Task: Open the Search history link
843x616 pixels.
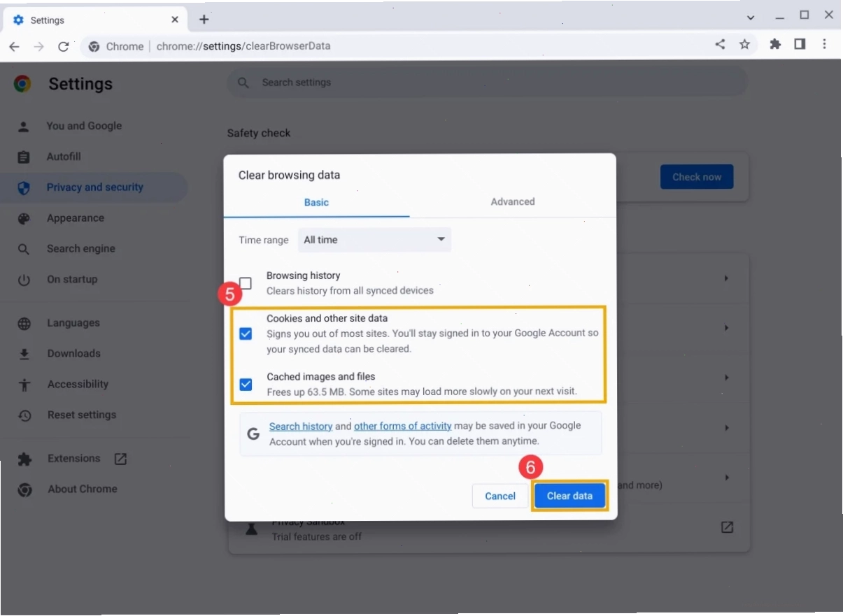Action: click(x=301, y=426)
